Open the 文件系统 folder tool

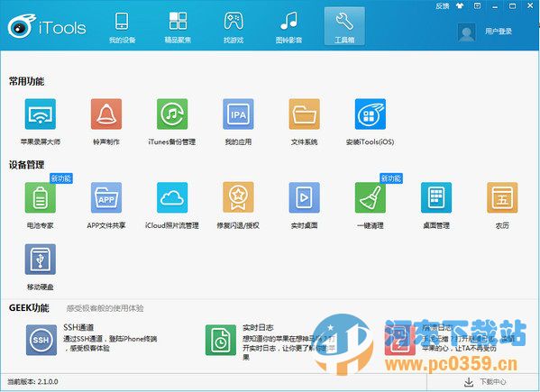pyautogui.click(x=304, y=114)
